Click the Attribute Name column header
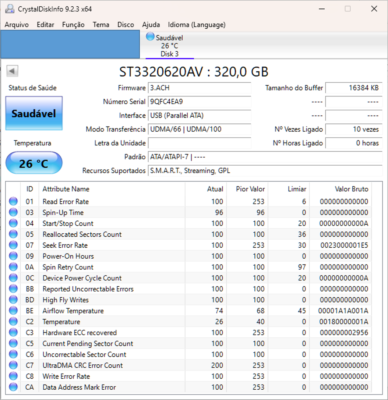Image resolution: width=388 pixels, height=400 pixels. [66, 189]
